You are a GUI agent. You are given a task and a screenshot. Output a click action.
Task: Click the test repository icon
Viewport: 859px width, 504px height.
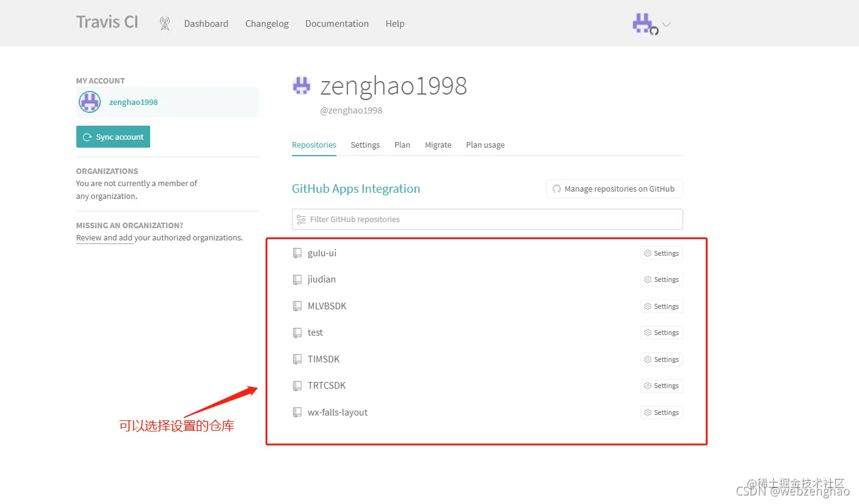tap(297, 333)
